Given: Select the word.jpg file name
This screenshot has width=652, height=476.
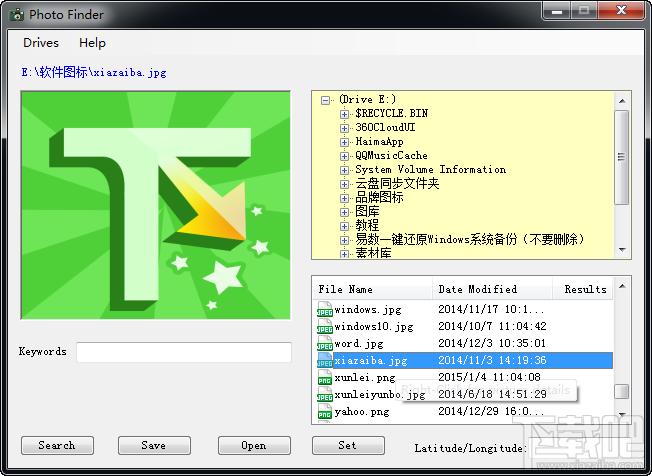Looking at the screenshot, I should pyautogui.click(x=359, y=344).
